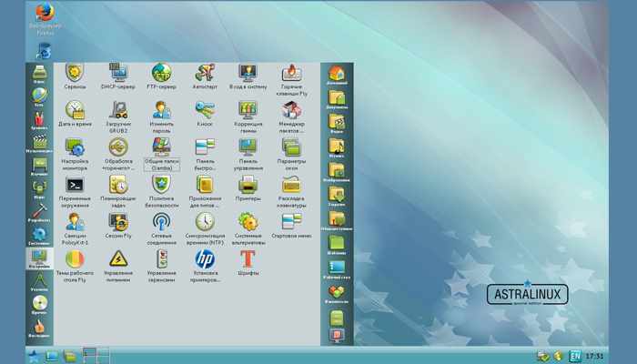The height and width of the screenshot is (364, 637).
Task: Open Раскладка клавиатуры settings
Action: pyautogui.click(x=291, y=192)
